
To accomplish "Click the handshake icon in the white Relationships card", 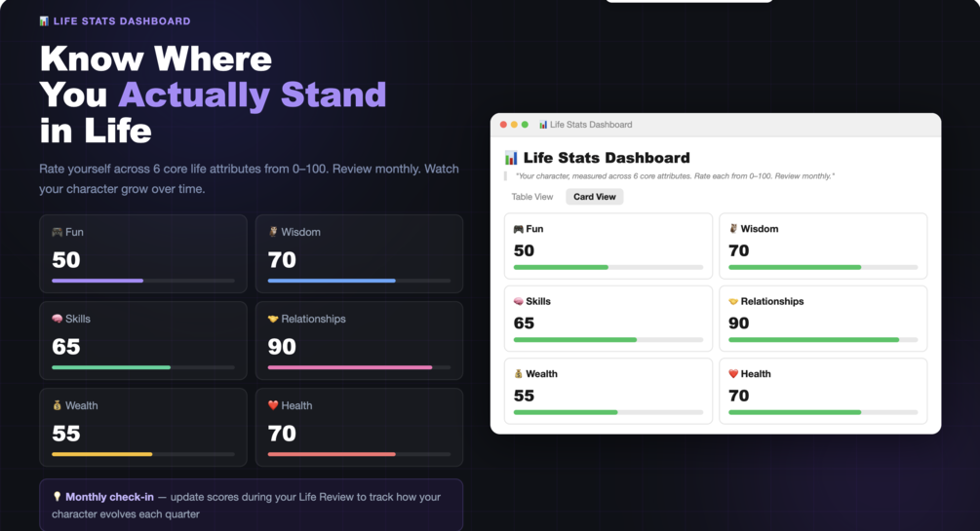I will point(733,302).
